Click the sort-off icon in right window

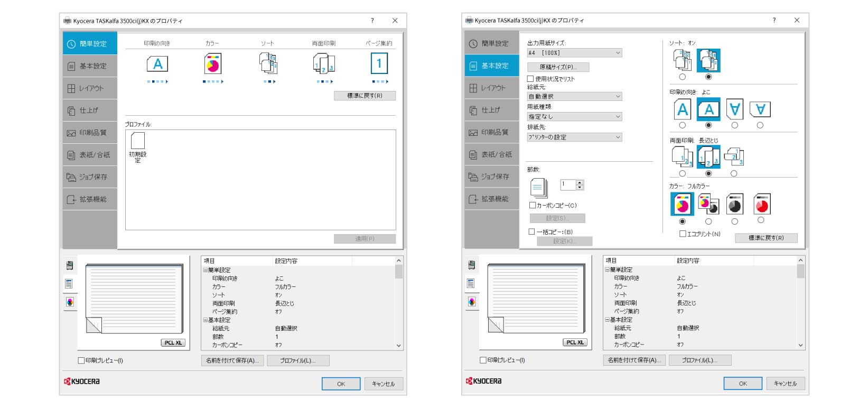tap(682, 61)
